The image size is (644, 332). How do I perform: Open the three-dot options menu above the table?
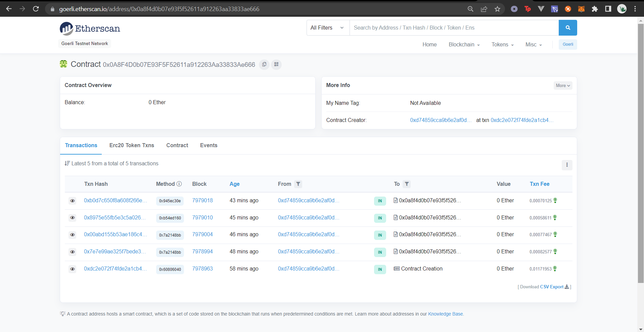pos(567,165)
